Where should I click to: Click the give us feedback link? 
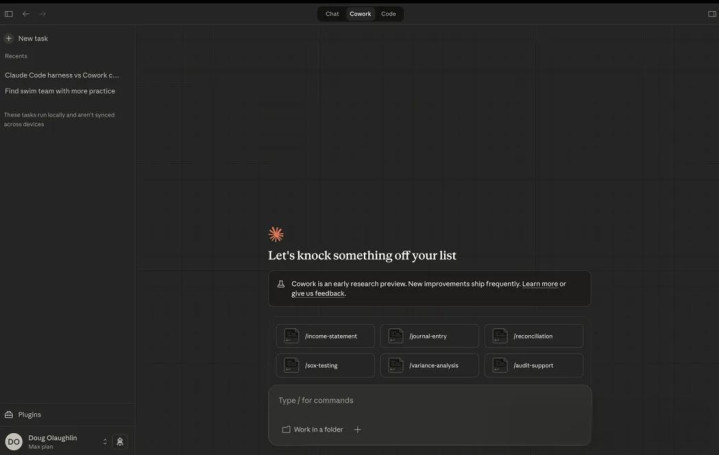(x=318, y=294)
